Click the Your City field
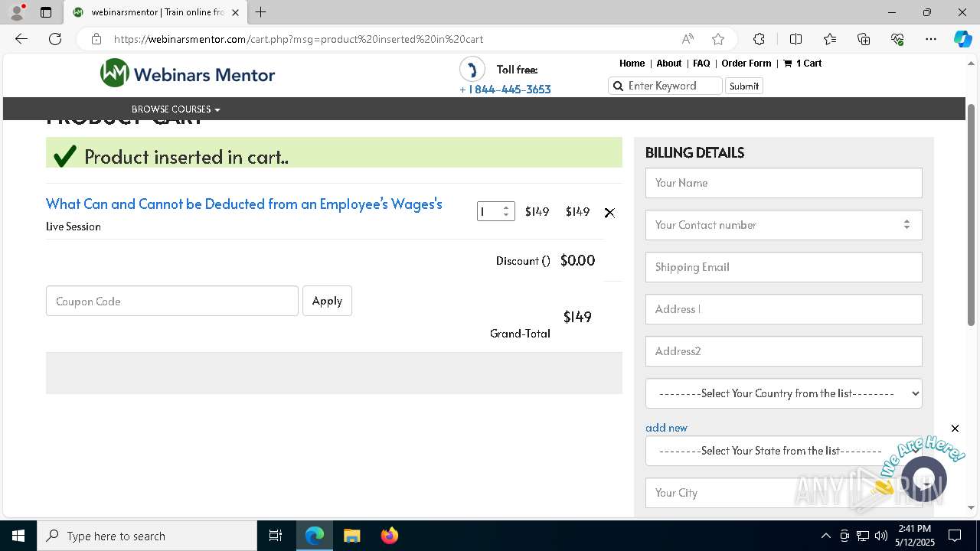 click(x=783, y=493)
